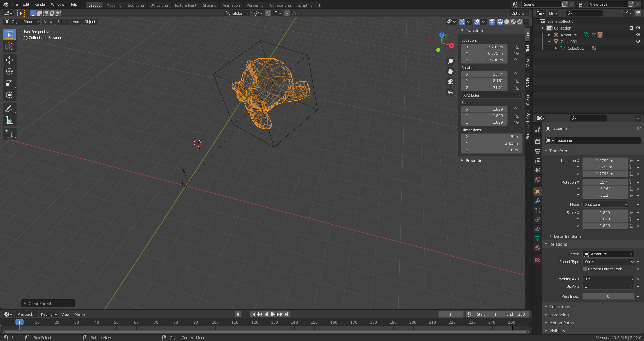
Task: Uncheck the Collection exclude checkbox
Action: coord(631,28)
